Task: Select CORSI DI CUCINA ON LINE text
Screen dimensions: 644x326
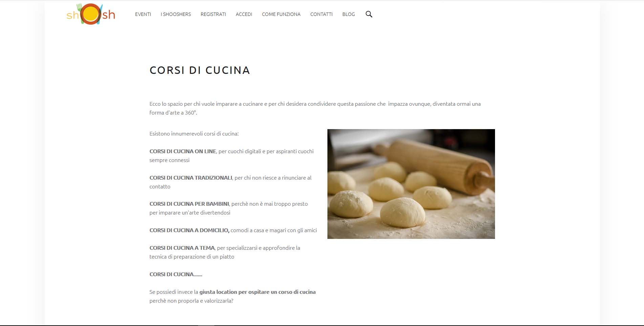Action: (183, 151)
